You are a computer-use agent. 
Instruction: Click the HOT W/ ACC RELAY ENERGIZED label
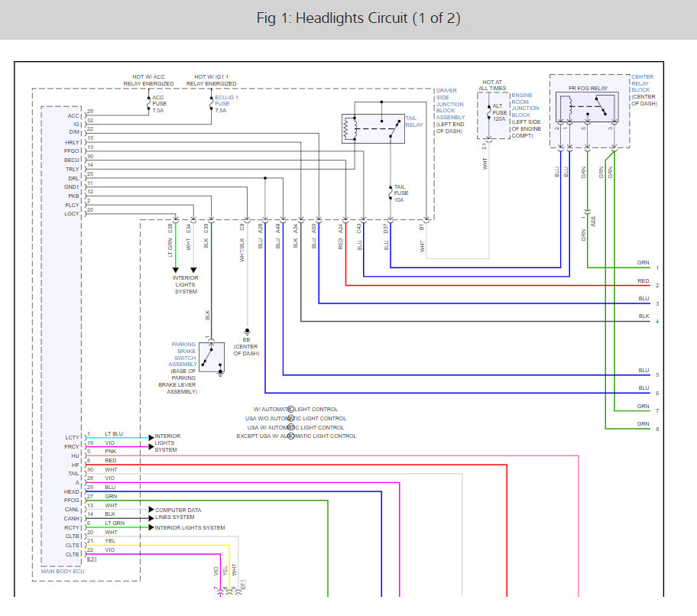(x=148, y=80)
